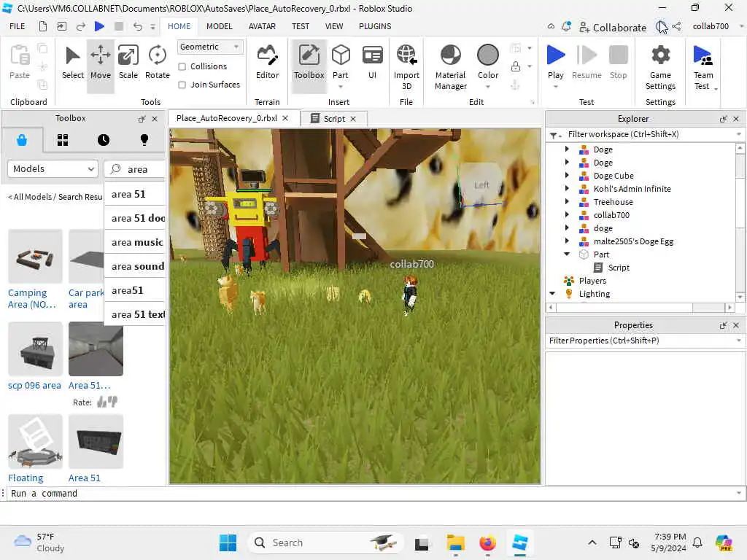
Task: Open the Material Manager
Action: click(451, 66)
